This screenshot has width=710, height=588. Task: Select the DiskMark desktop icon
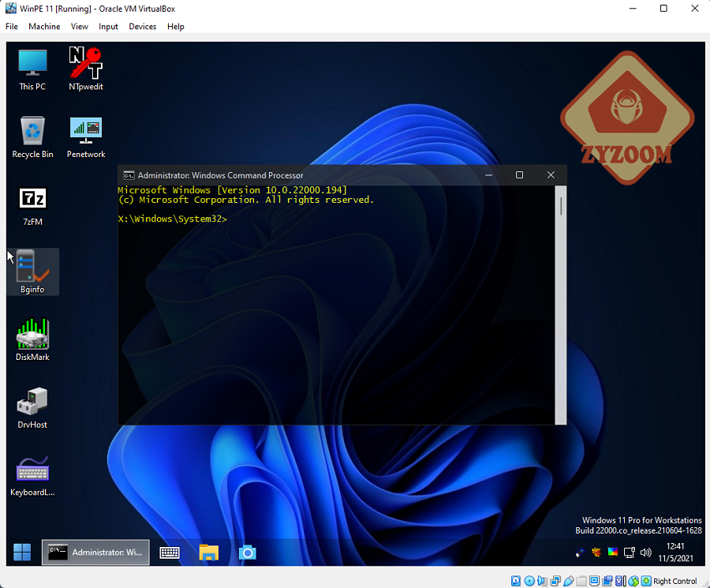[32, 339]
